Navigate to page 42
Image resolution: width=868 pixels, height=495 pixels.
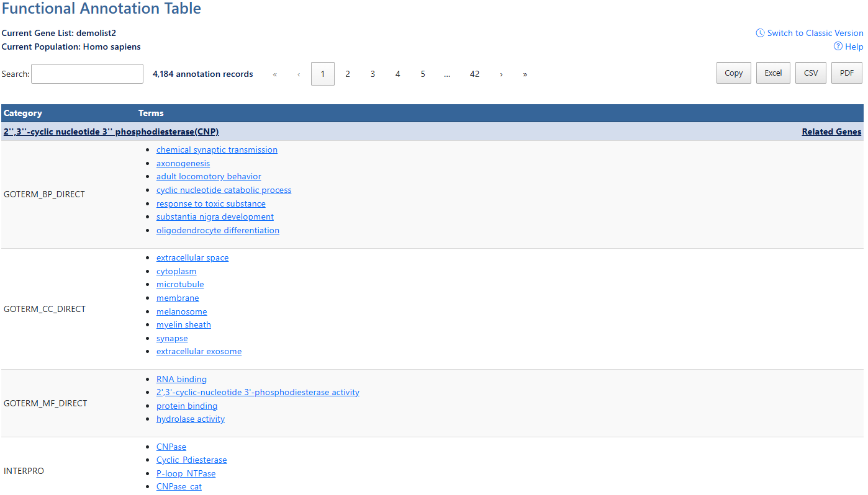pyautogui.click(x=474, y=74)
